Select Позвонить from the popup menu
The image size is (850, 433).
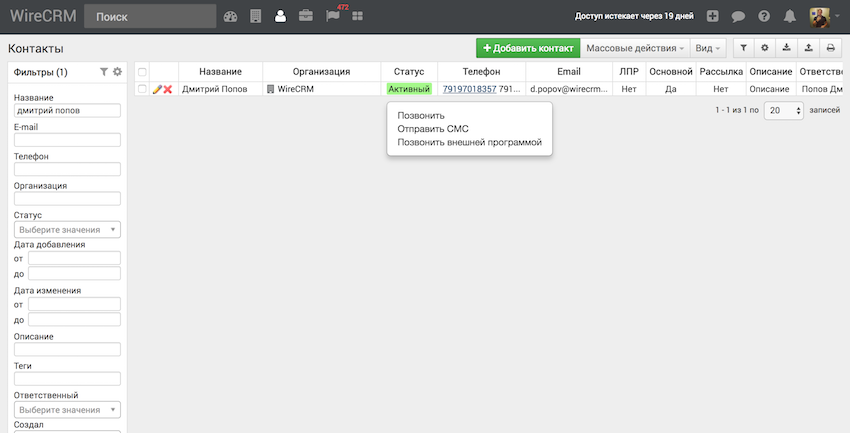421,115
